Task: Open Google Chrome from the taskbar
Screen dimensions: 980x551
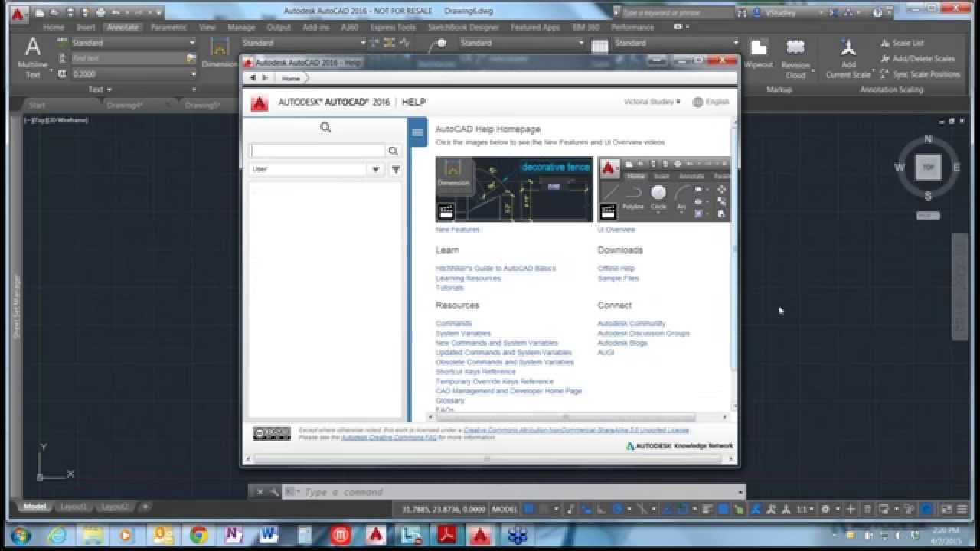Action: click(x=199, y=534)
